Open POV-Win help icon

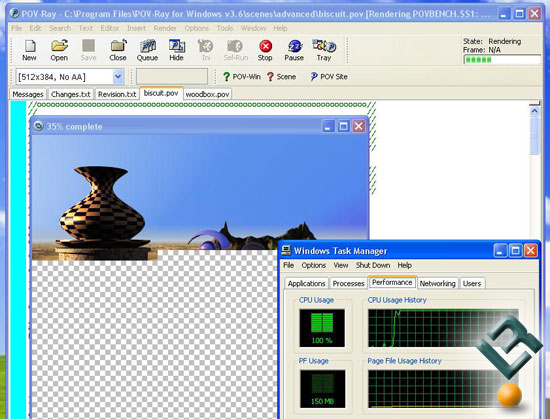242,76
